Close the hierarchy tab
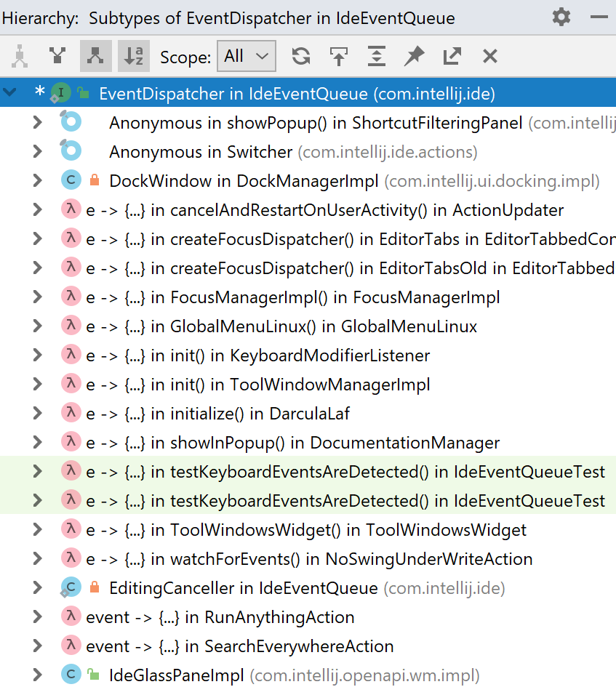This screenshot has height=687, width=616. [489, 56]
